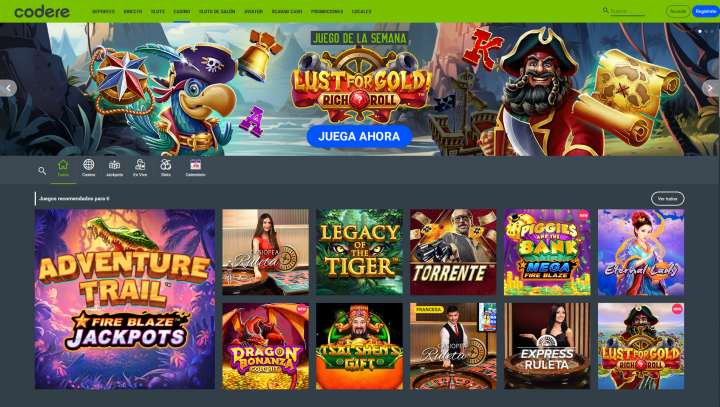
Task: Open the Promociones menu item
Action: [x=327, y=11]
